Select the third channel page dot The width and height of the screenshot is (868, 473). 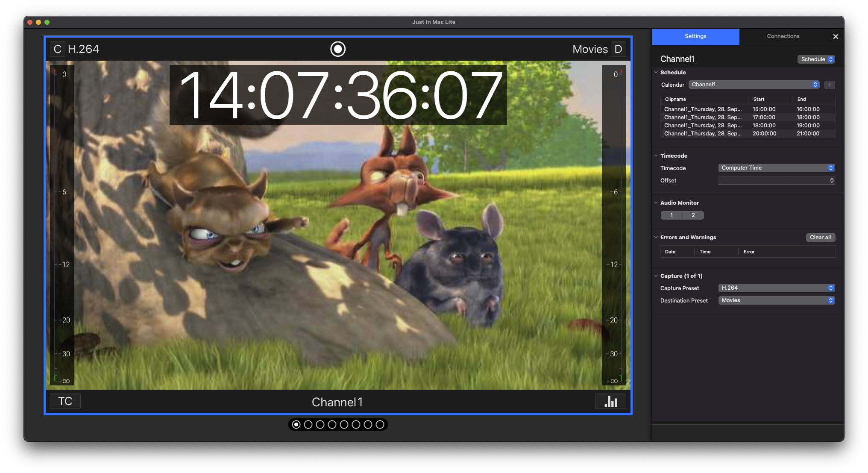pos(320,425)
